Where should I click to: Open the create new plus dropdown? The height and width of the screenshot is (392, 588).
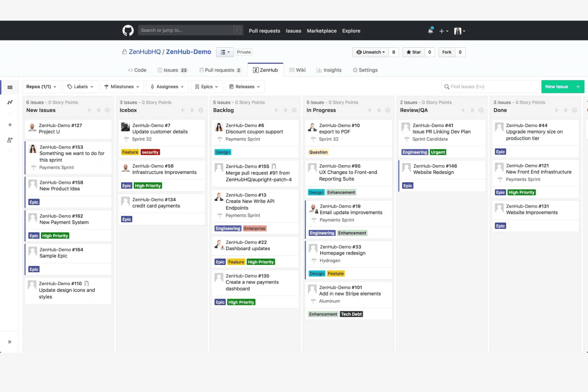(444, 31)
